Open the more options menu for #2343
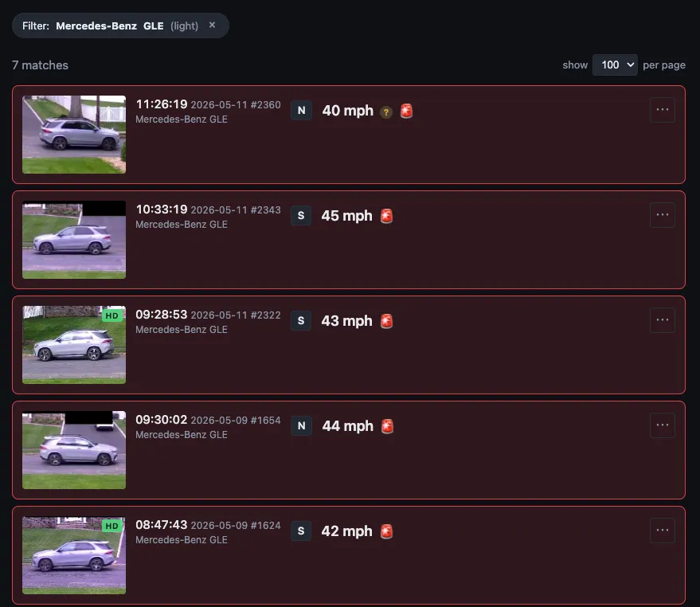The width and height of the screenshot is (700, 607). 663,215
